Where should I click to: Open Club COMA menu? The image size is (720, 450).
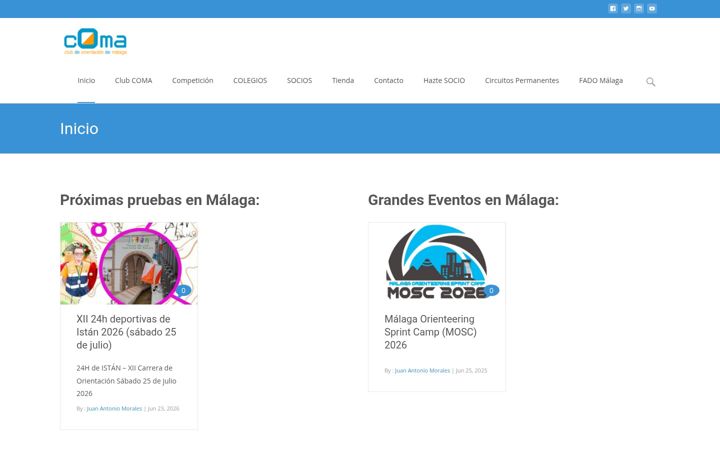[x=134, y=80]
